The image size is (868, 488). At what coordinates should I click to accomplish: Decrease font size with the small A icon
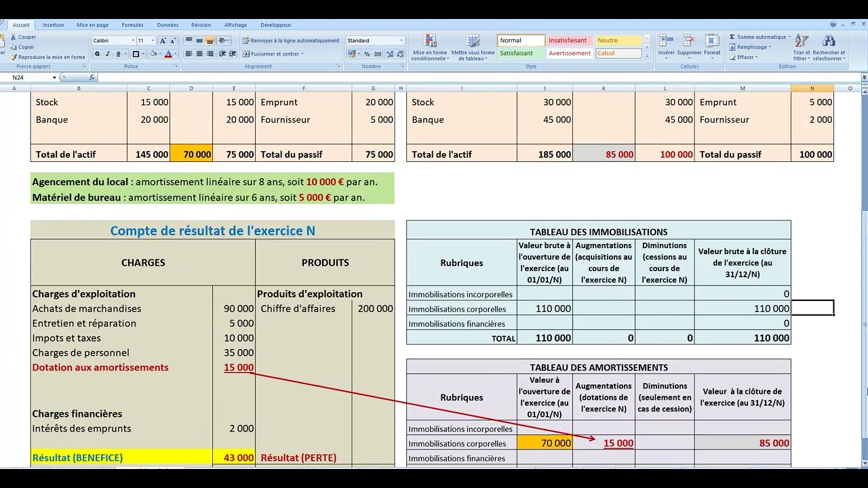pos(174,41)
